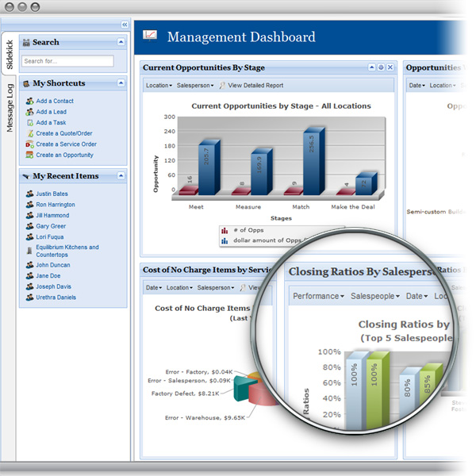
Task: Collapse the sidebar with double-arrow icon
Action: tap(125, 25)
